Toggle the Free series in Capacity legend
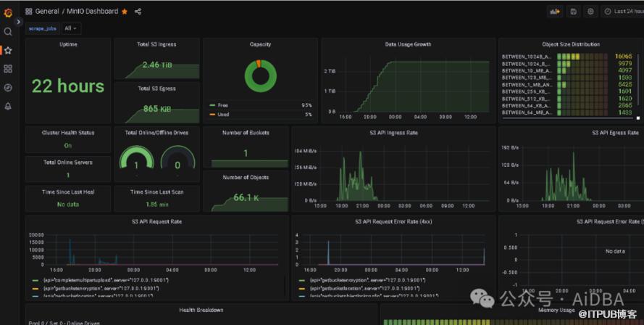644x325 pixels. tap(222, 105)
